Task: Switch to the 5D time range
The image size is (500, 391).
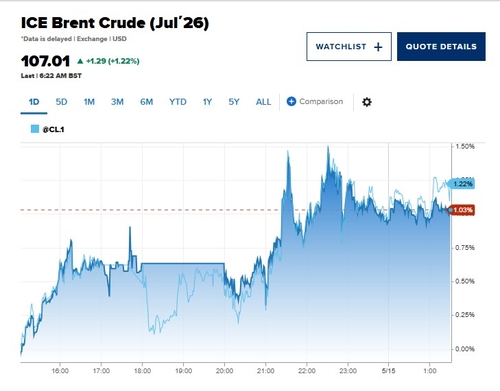Action: [x=61, y=102]
